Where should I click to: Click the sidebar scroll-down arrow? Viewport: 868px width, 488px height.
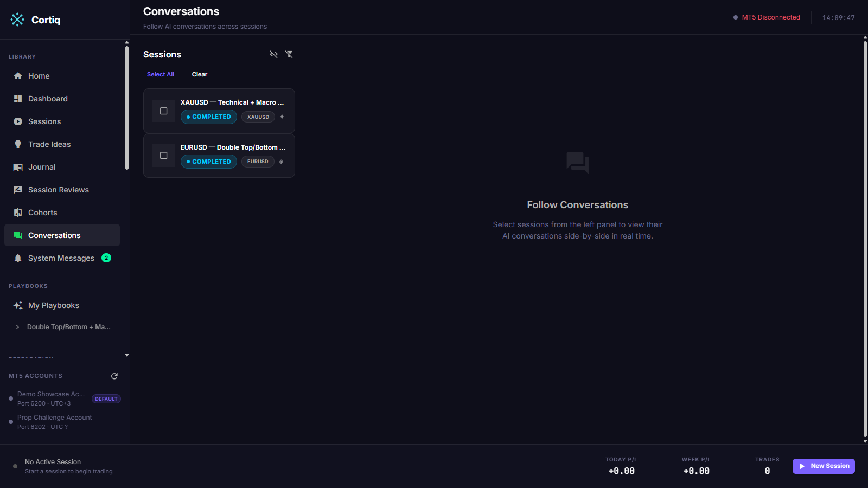tap(127, 355)
